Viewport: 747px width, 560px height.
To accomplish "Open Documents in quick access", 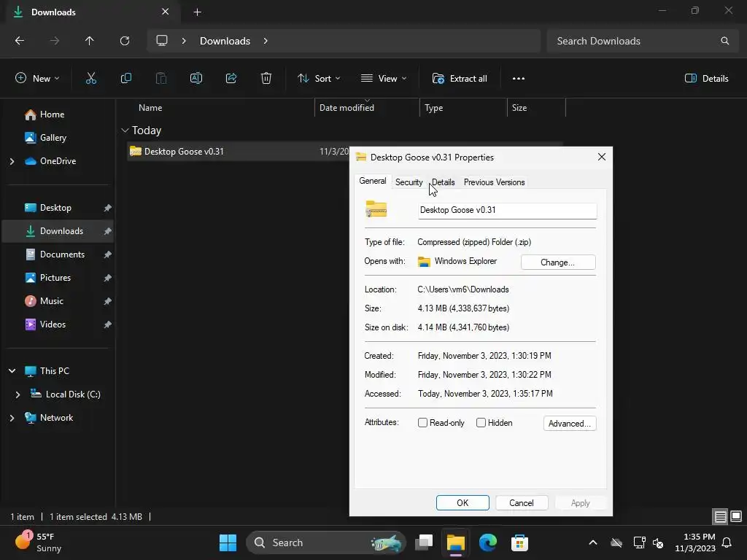I will click(62, 254).
